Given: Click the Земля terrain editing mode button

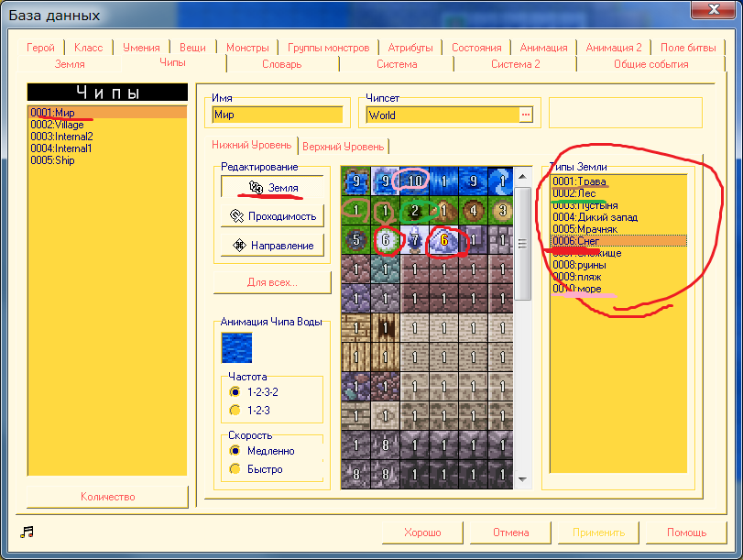Looking at the screenshot, I should click(271, 187).
